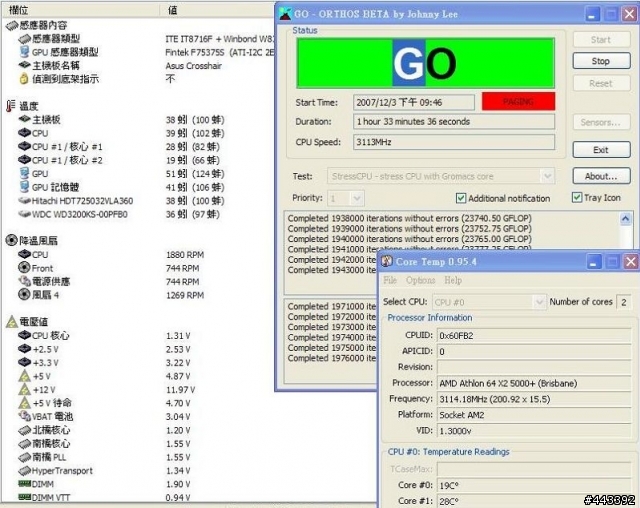The height and width of the screenshot is (508, 640).
Task: Click the DIMM memory module icon
Action: 24,484
